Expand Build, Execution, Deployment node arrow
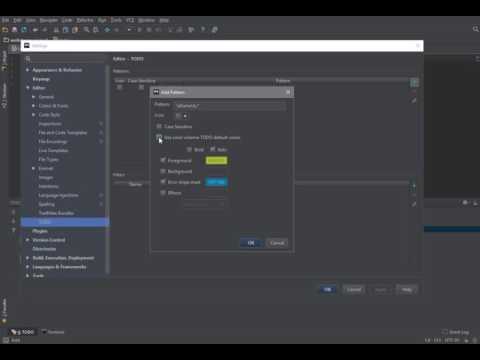480x360 pixels. click(x=28, y=258)
